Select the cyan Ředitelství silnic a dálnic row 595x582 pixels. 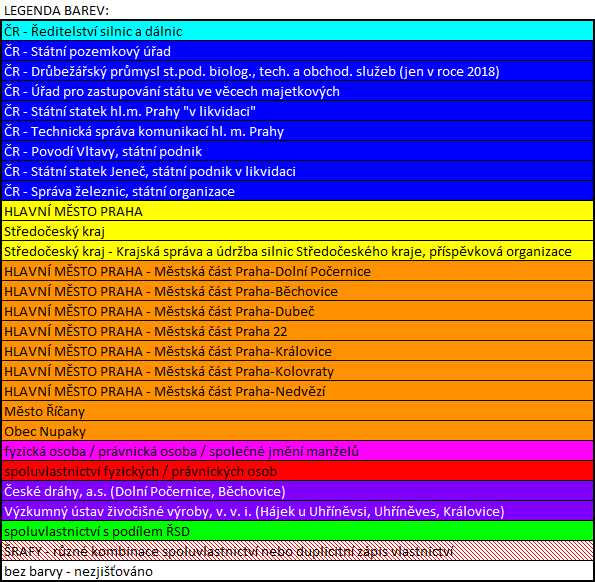pos(298,31)
